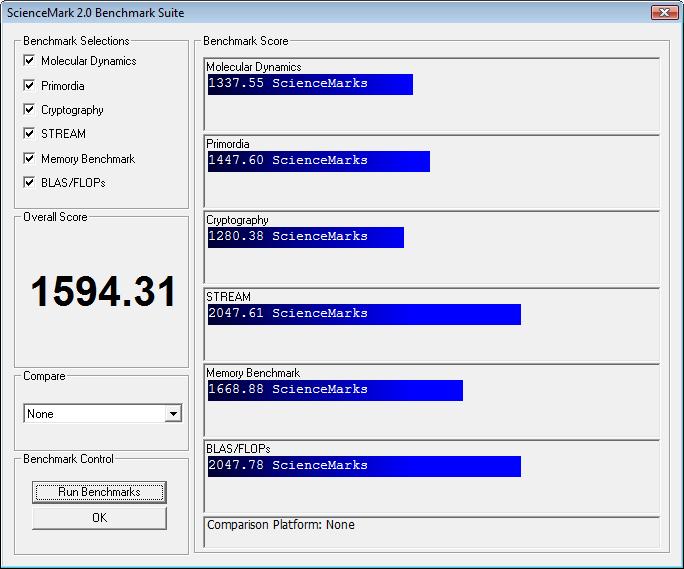Click the STREAM score panel heading
The height and width of the screenshot is (569, 684).
pos(228,297)
